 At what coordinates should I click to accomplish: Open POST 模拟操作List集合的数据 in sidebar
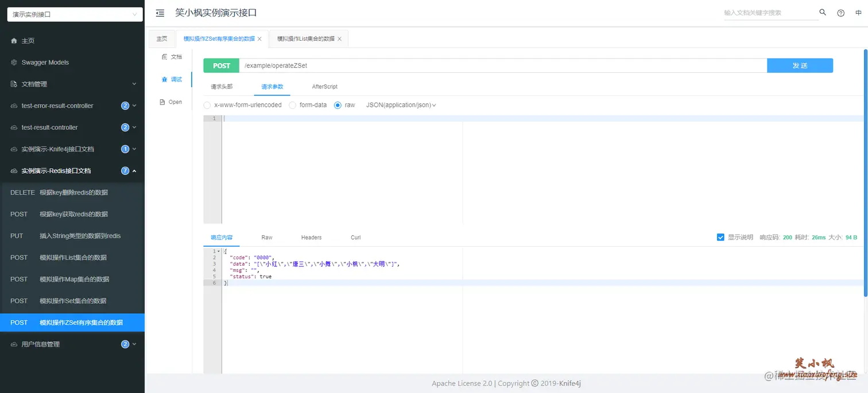click(x=72, y=258)
